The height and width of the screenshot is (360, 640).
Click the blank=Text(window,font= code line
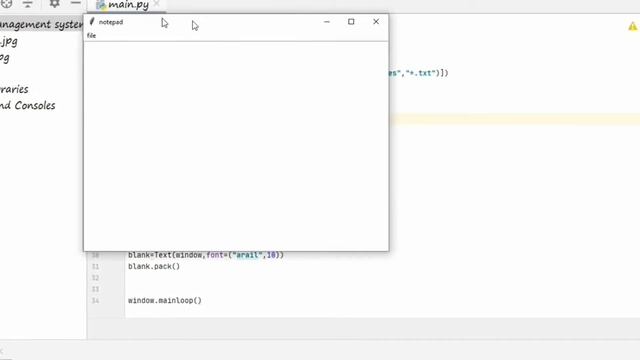click(x=206, y=255)
